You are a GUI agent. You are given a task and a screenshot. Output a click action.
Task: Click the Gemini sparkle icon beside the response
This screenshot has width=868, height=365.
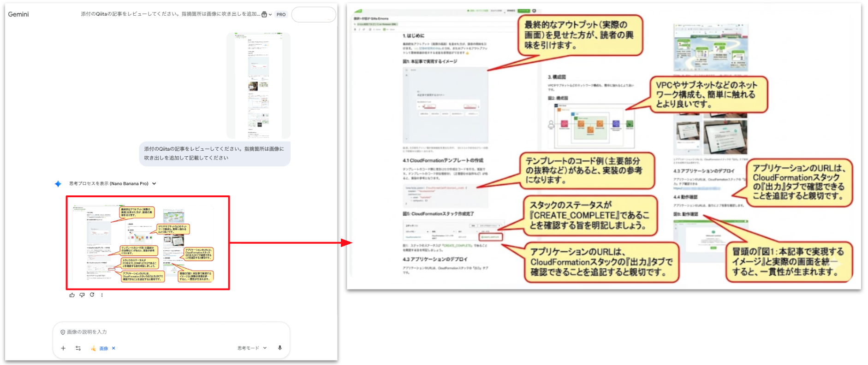[x=58, y=184]
